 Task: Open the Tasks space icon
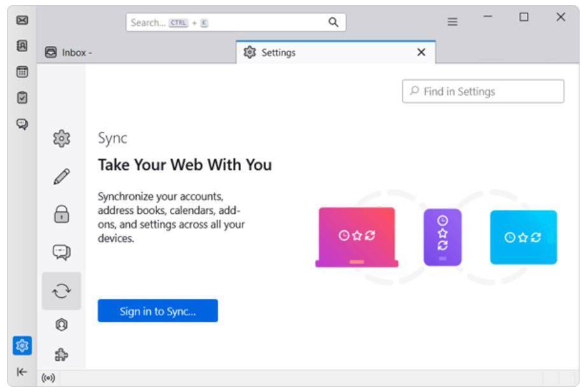(x=22, y=97)
